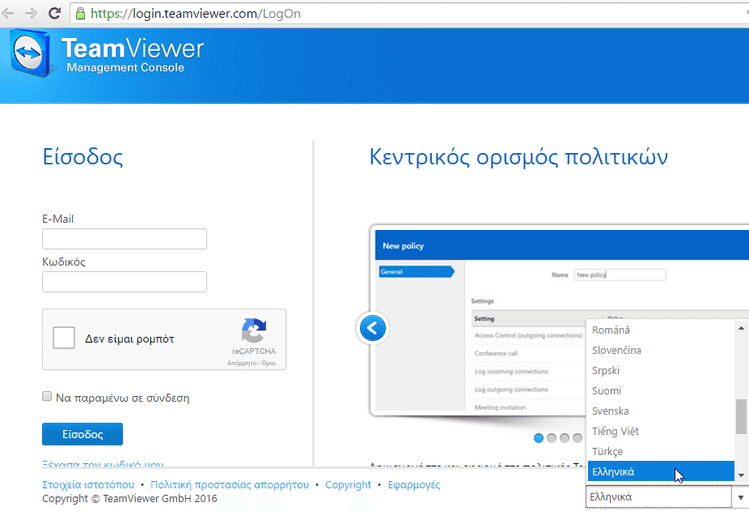
Task: Select first carousel dot indicator
Action: click(x=538, y=438)
